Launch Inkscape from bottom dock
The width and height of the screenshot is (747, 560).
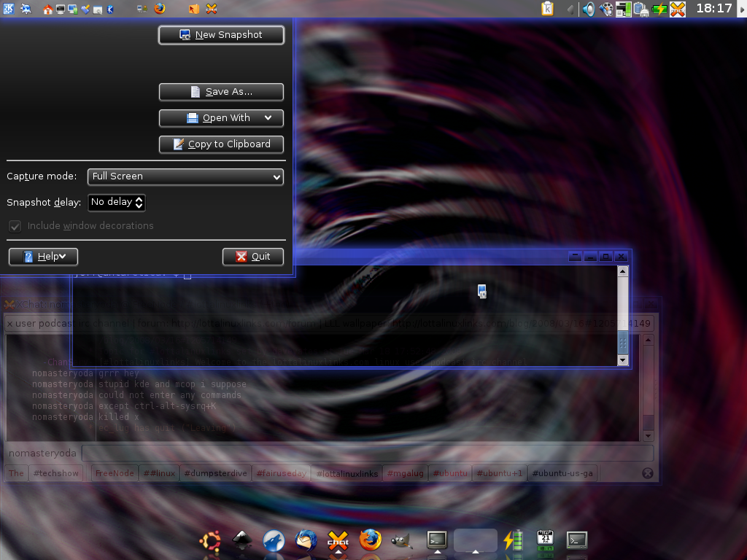[x=242, y=540]
